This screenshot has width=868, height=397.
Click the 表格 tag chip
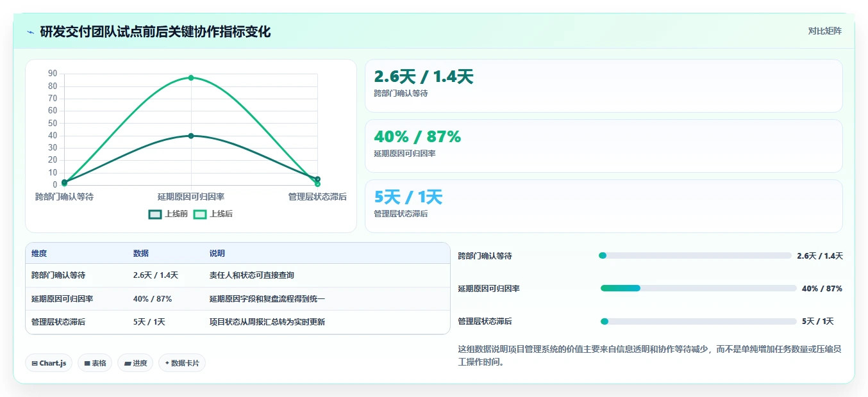(x=95, y=363)
